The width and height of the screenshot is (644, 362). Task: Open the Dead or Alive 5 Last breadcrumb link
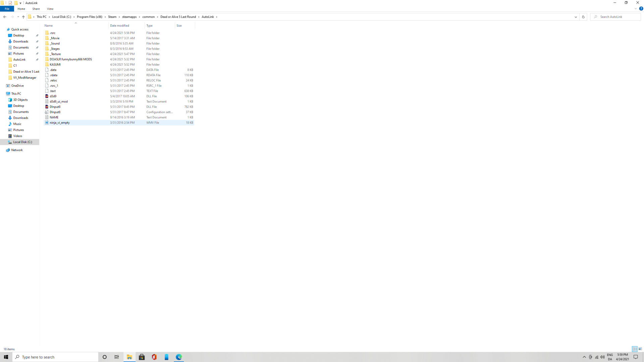pos(178,17)
